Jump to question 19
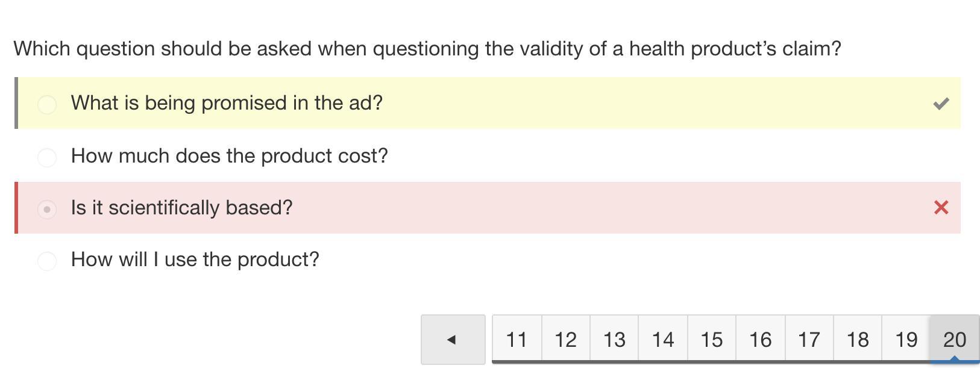Screen dimensions: 980x389 [x=906, y=340]
